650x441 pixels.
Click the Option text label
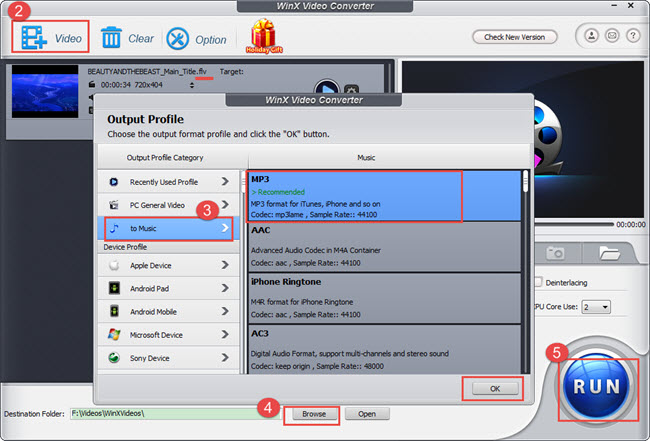point(211,40)
